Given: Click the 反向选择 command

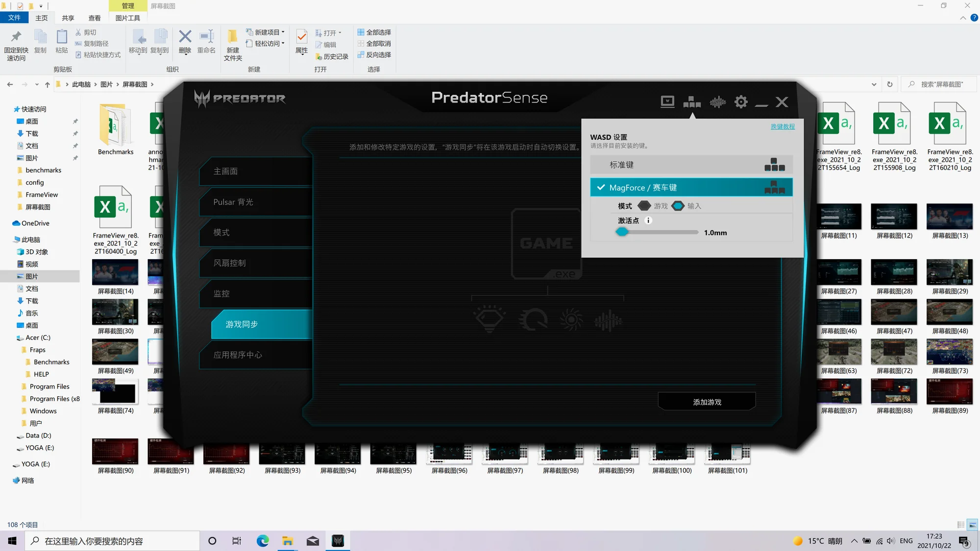Looking at the screenshot, I should [x=374, y=55].
